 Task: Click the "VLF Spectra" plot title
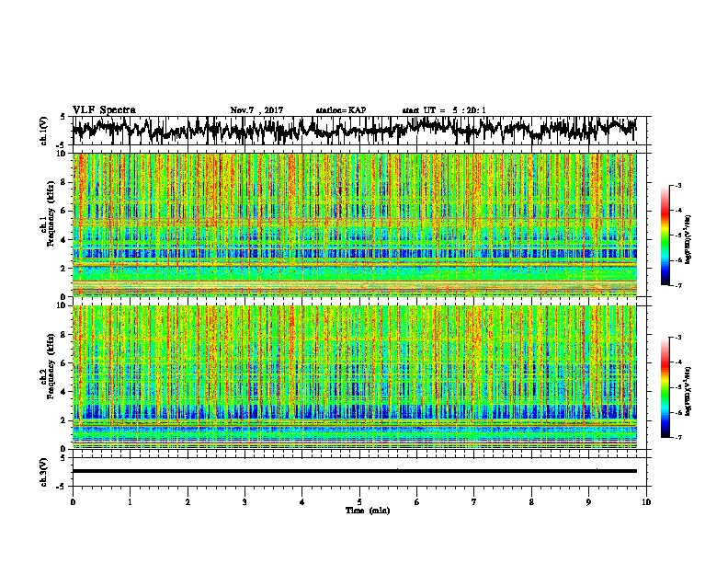point(104,110)
